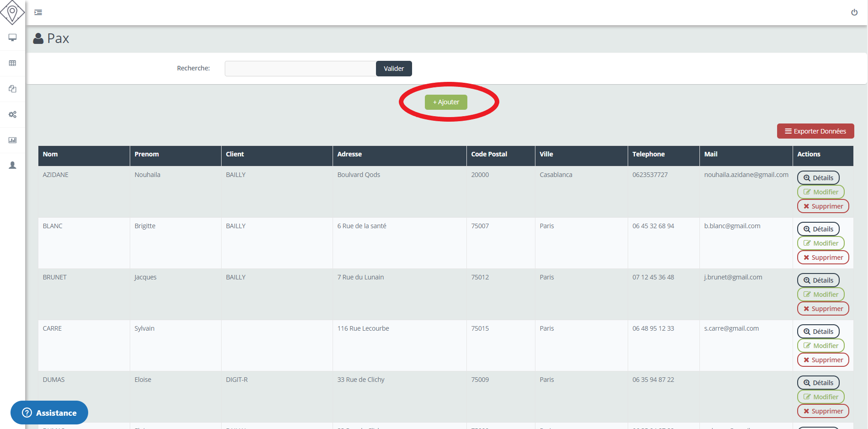
Task: Open the Exporter Données menu
Action: (815, 131)
